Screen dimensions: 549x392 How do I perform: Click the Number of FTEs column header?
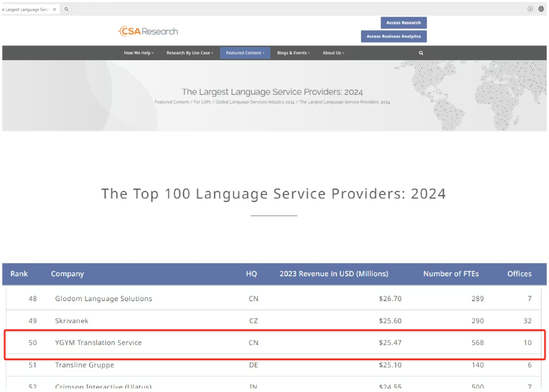[x=451, y=274]
